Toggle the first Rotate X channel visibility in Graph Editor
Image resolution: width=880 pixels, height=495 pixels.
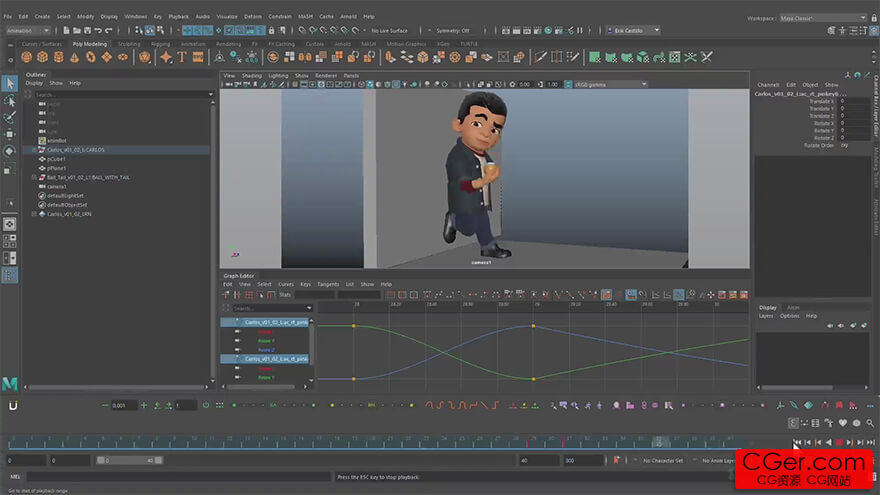coord(237,332)
